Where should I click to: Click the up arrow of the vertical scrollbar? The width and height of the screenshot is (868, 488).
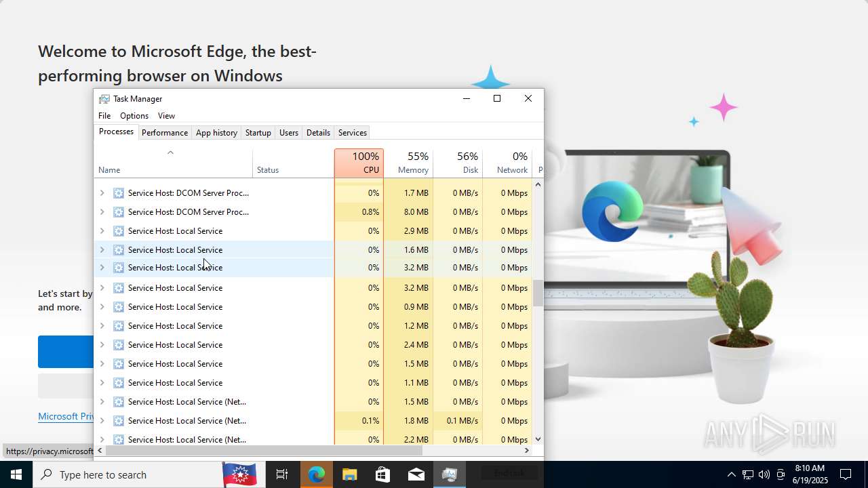click(x=538, y=184)
